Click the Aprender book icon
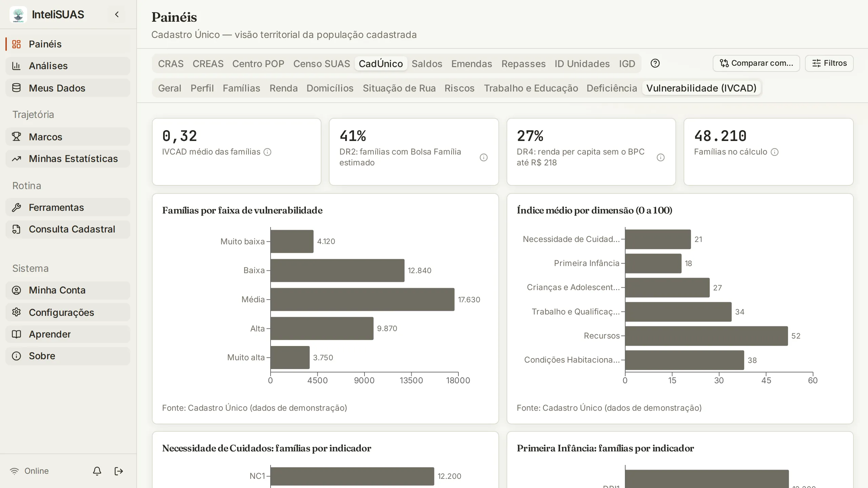This screenshot has width=868, height=488. tap(16, 334)
